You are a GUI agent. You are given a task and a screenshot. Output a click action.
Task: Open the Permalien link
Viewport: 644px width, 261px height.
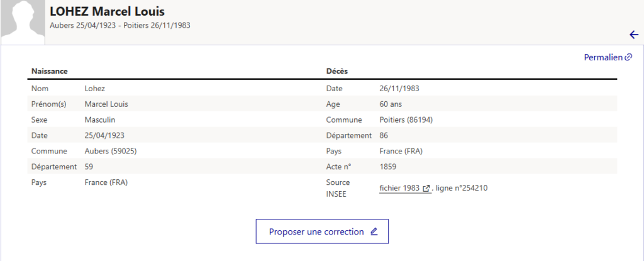tap(602, 57)
